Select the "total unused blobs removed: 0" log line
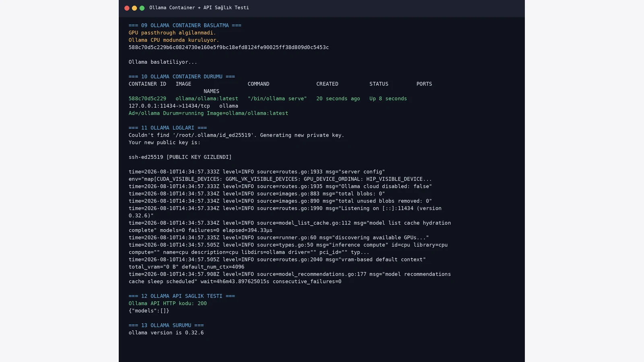644x362 pixels. pyautogui.click(x=280, y=201)
